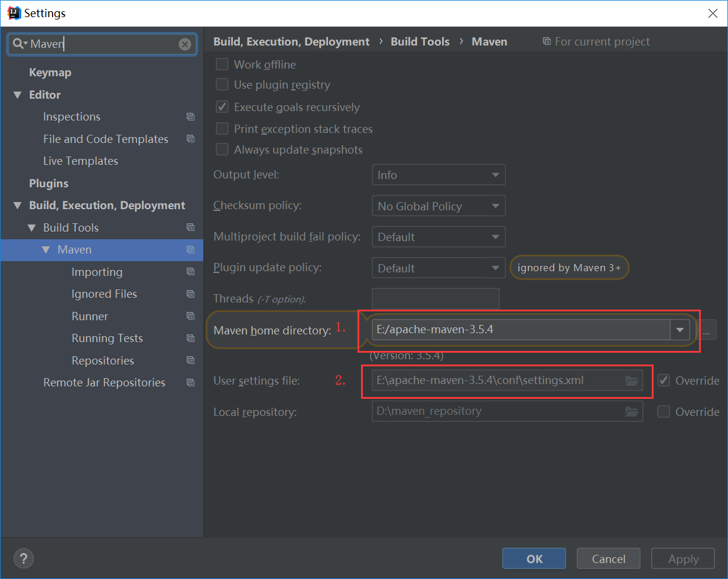Viewport: 728px width, 579px height.
Task: Open the Output level dropdown
Action: pyautogui.click(x=438, y=175)
